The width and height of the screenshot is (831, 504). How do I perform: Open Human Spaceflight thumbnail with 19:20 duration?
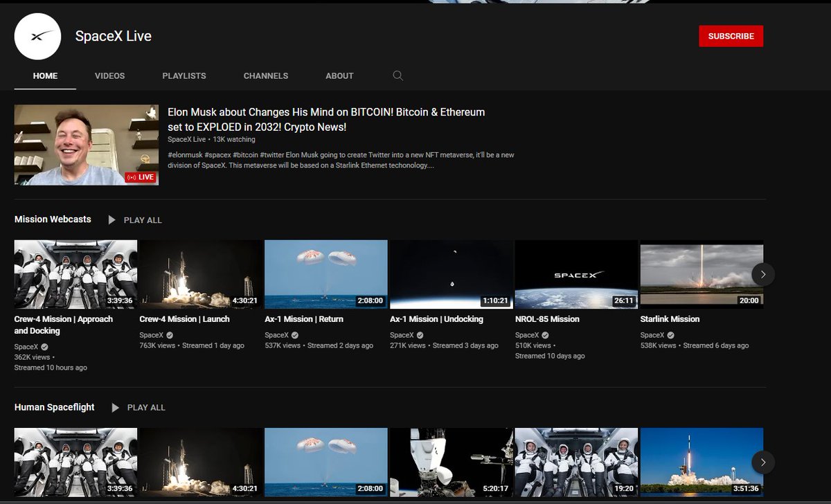576,461
